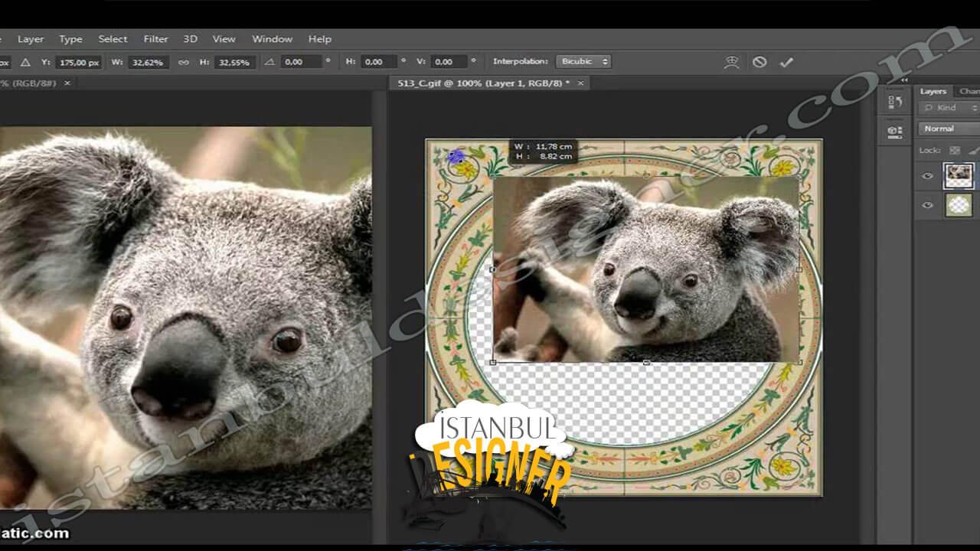Screen dimensions: 980x551
Task: Collapse the panels with the double-arrow icon
Action: click(904, 80)
